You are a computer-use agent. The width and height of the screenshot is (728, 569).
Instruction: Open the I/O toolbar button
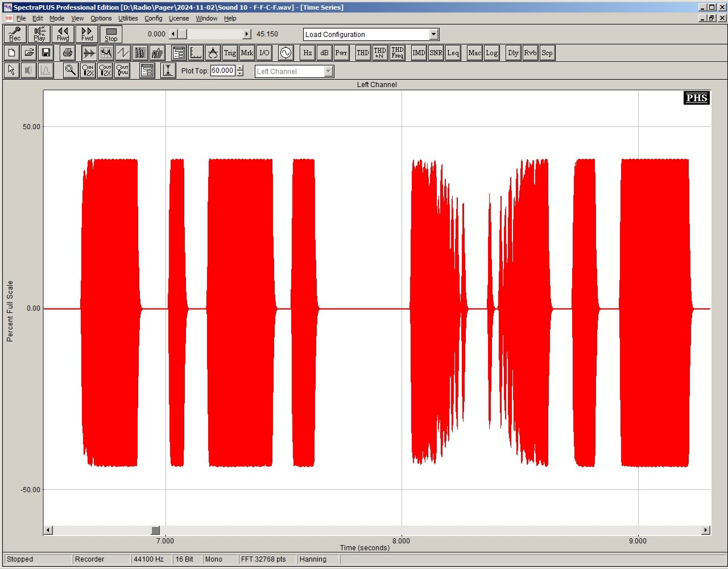click(x=264, y=53)
